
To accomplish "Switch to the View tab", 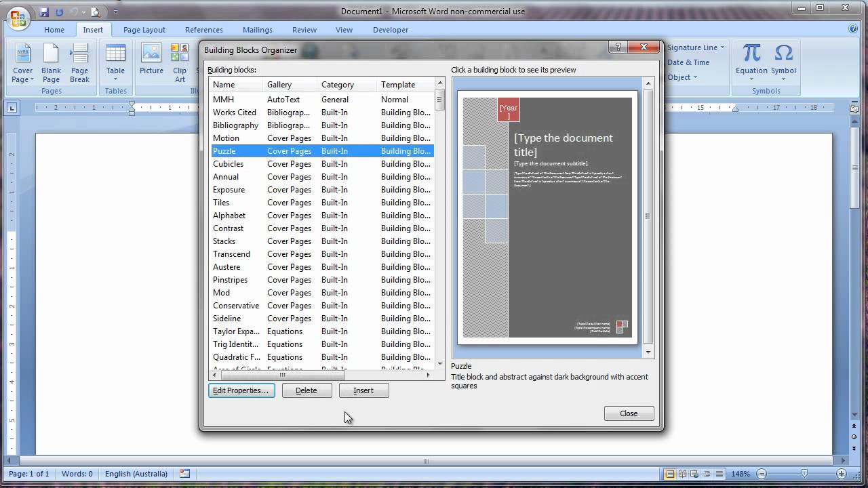I will coord(344,30).
